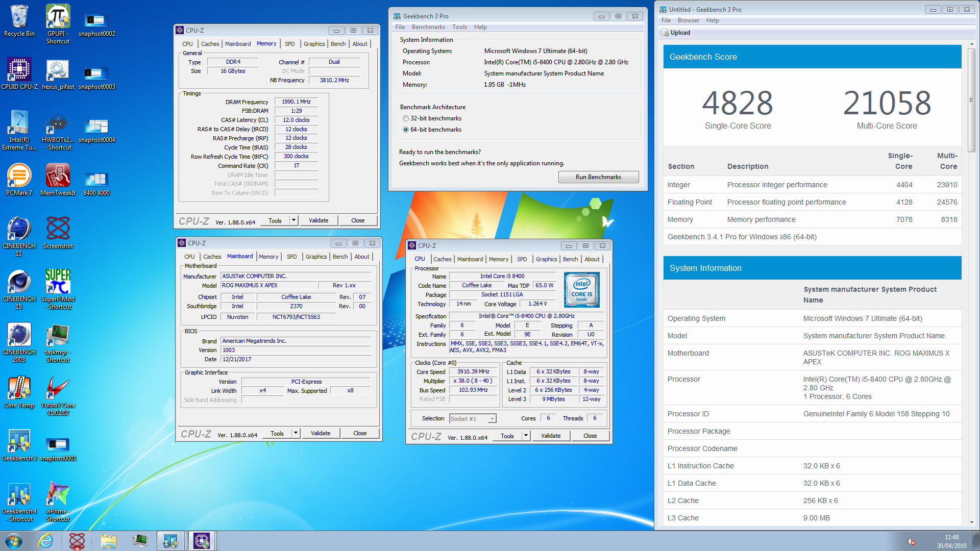Switch to About tab in Memory CPU-Z window
The height and width of the screenshot is (551, 980).
pyautogui.click(x=360, y=44)
